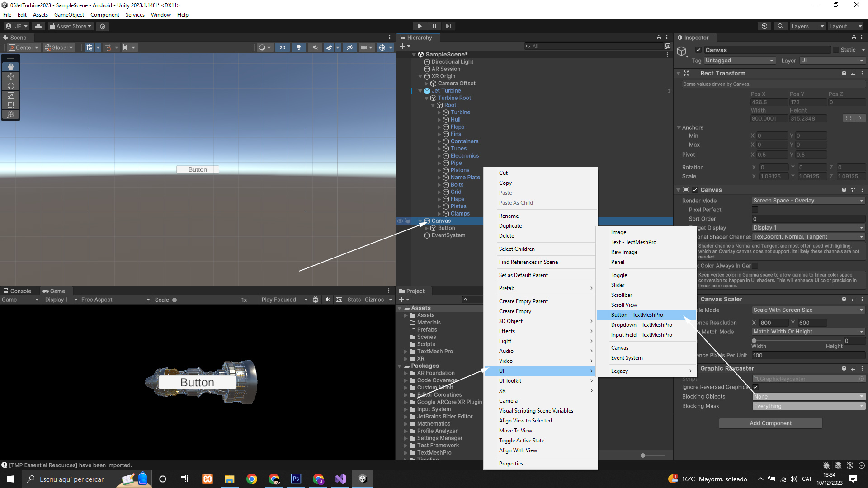The height and width of the screenshot is (488, 868).
Task: Click the Pause button
Action: tap(434, 26)
